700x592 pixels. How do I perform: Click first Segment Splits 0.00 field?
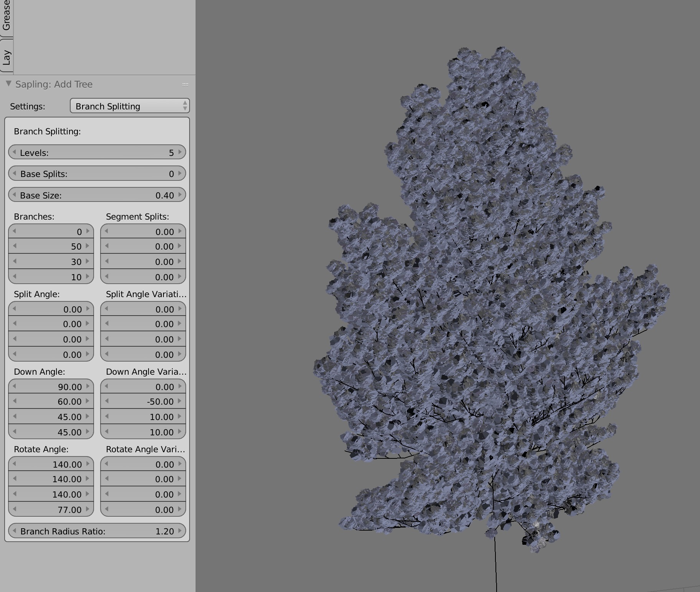point(143,232)
